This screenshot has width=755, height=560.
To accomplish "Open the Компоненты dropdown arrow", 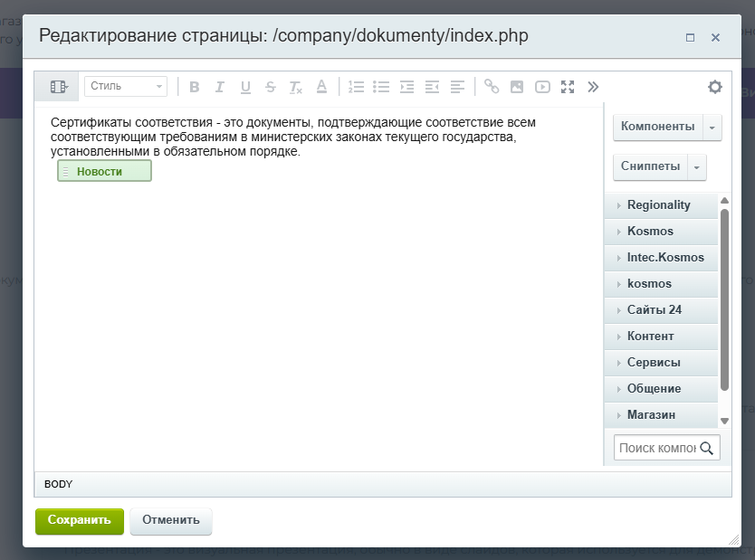I will tap(712, 128).
